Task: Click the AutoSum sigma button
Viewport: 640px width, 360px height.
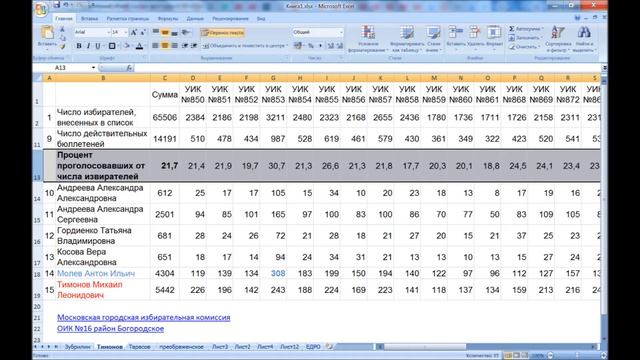Action: tap(512, 29)
